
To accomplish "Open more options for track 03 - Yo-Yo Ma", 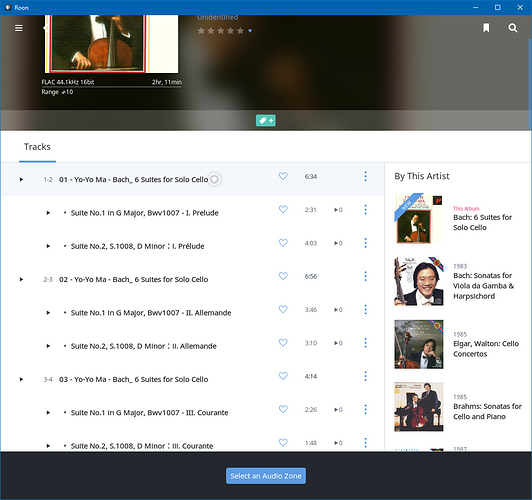I will pos(365,376).
